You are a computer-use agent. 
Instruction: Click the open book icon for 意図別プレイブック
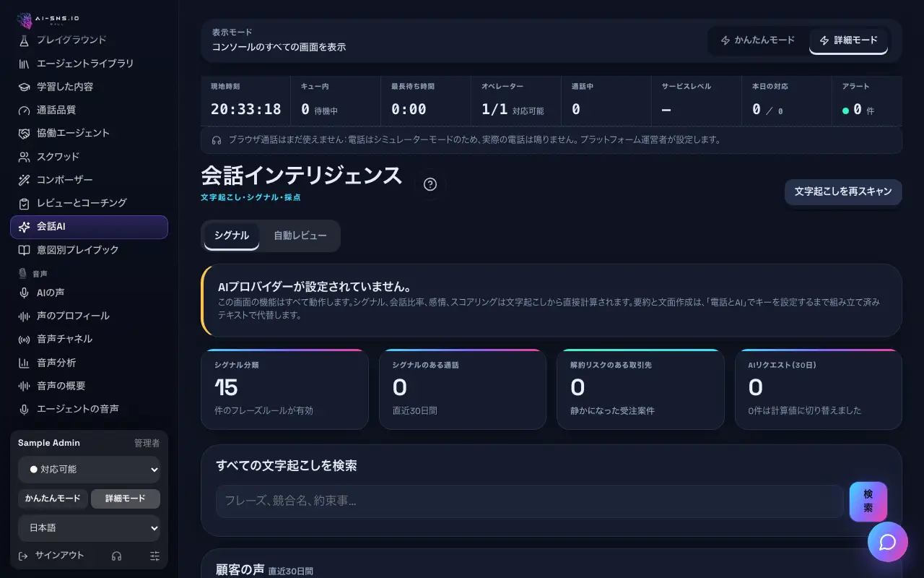pyautogui.click(x=24, y=250)
